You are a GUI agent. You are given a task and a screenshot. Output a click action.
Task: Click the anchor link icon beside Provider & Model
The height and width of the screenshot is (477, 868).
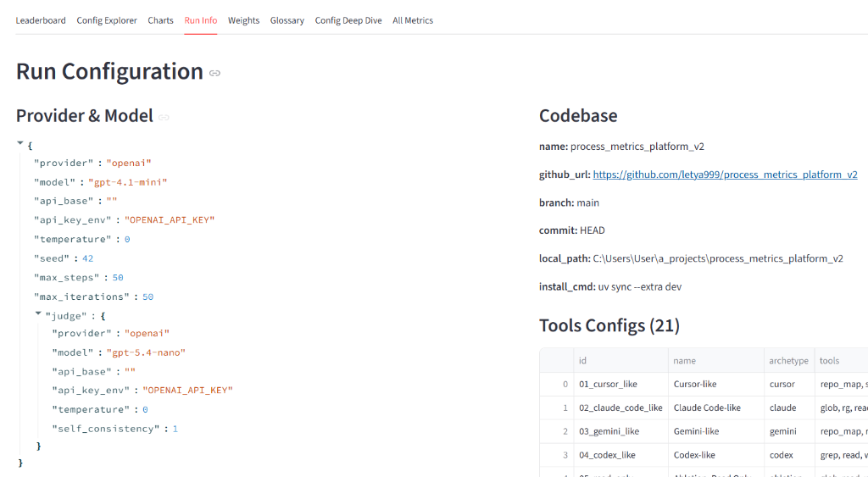point(164,117)
